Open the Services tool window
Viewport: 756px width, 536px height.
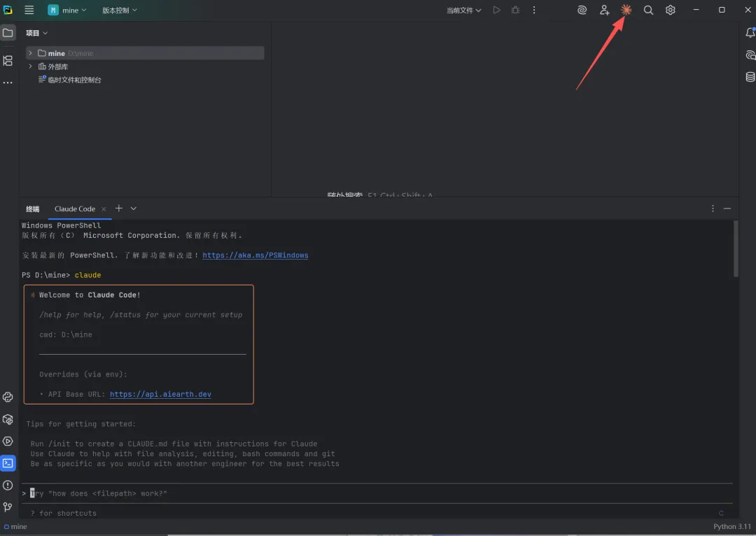pos(8,441)
